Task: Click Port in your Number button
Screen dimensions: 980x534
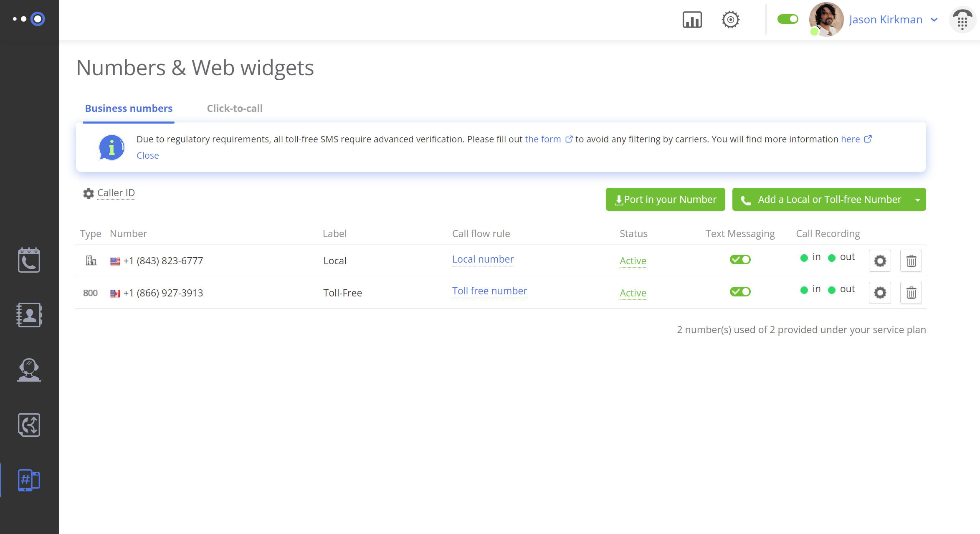Action: [665, 199]
